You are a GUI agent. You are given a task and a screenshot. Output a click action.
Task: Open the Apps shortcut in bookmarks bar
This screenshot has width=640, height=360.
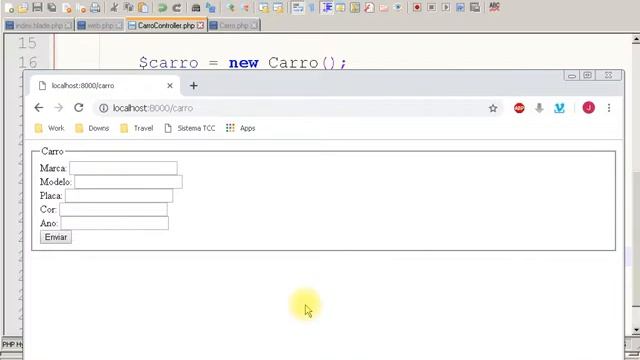[241, 128]
